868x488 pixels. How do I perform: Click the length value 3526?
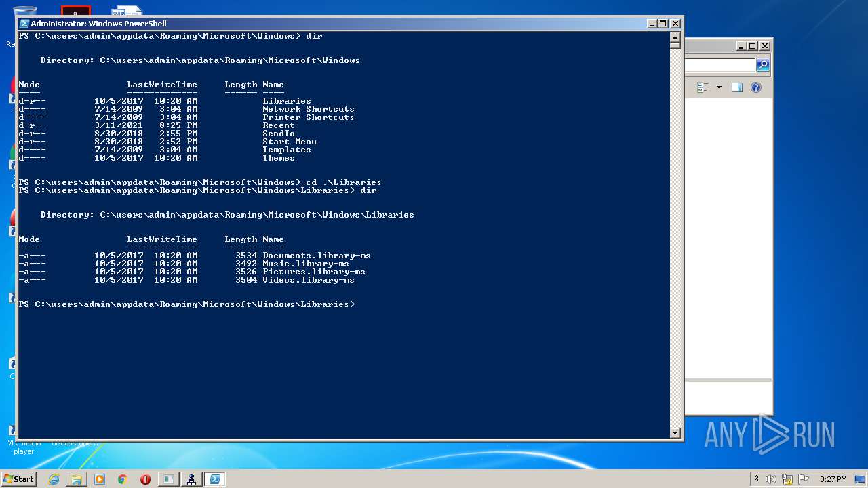click(246, 272)
